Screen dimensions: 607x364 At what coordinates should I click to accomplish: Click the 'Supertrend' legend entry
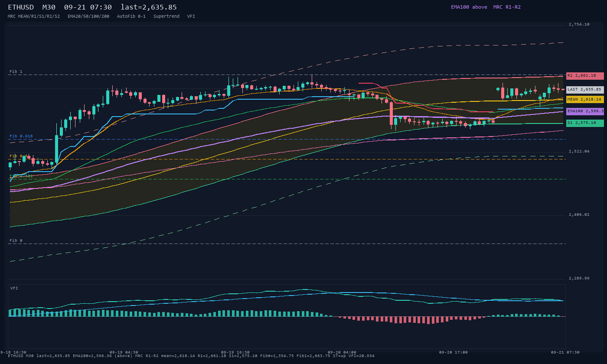166,16
